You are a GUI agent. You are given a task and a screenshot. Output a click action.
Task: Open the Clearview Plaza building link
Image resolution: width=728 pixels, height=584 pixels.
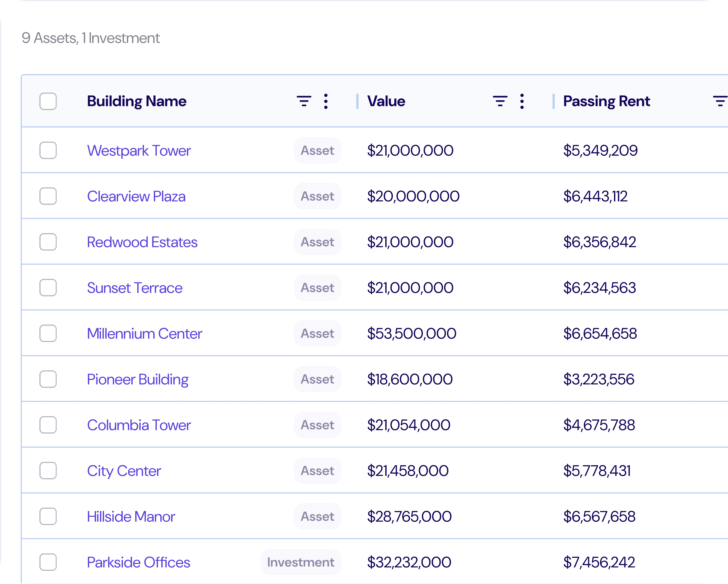coord(136,196)
